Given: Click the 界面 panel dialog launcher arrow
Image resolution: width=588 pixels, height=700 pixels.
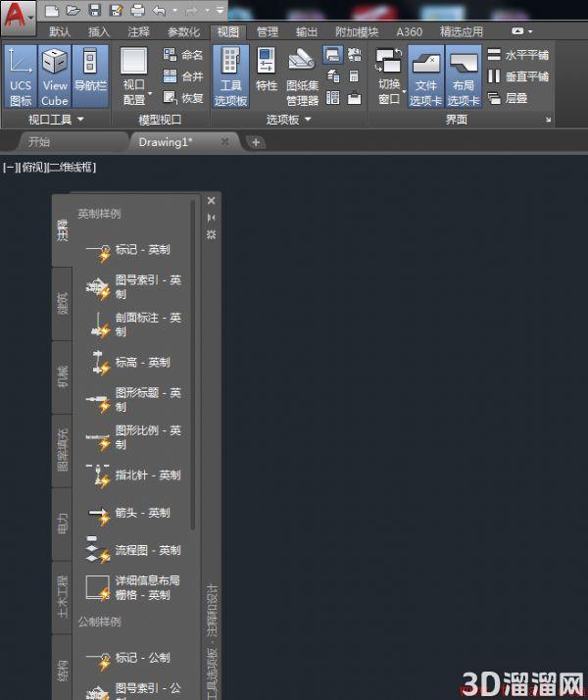Looking at the screenshot, I should pos(548,120).
